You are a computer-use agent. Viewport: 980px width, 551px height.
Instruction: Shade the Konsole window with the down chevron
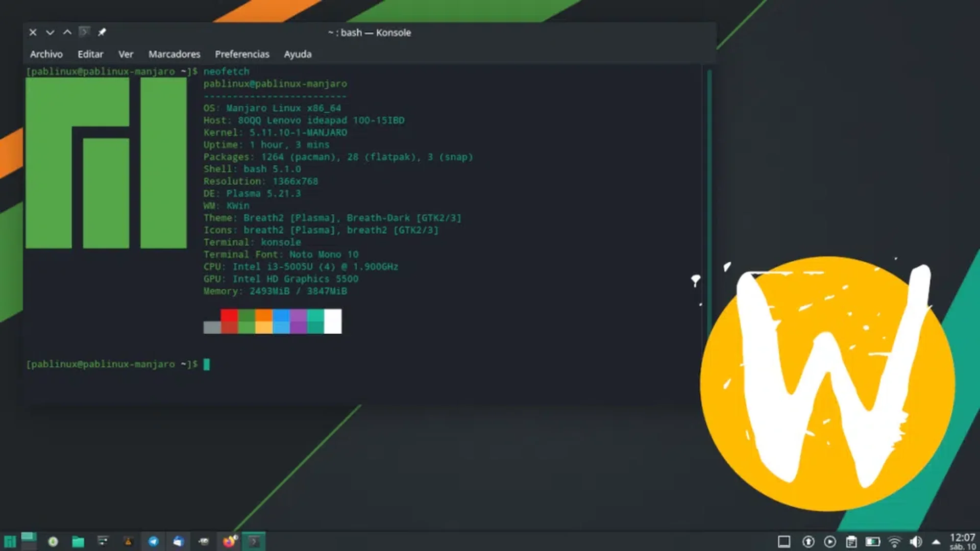click(50, 32)
